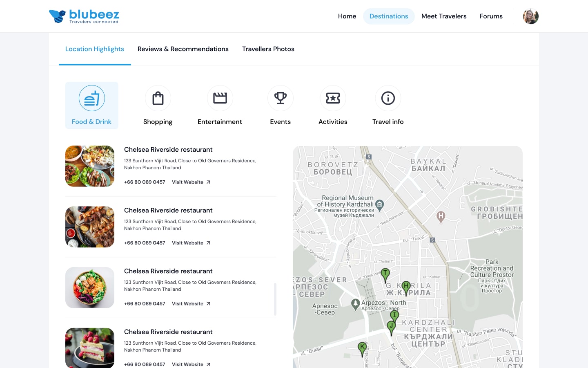Click the first Chelsea Riverside restaurant title
The image size is (588, 368).
[168, 150]
